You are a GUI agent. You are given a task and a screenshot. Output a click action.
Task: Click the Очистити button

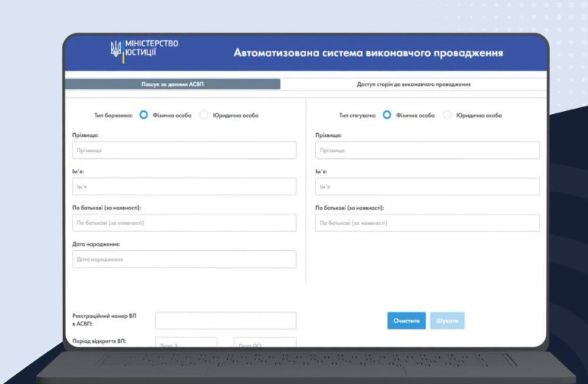point(406,321)
